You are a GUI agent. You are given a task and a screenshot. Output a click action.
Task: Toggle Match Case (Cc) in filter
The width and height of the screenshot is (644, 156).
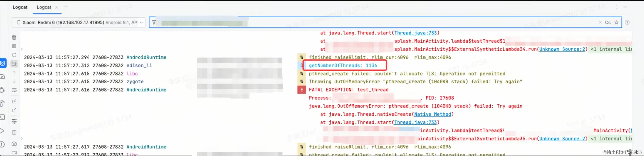pyautogui.click(x=608, y=22)
